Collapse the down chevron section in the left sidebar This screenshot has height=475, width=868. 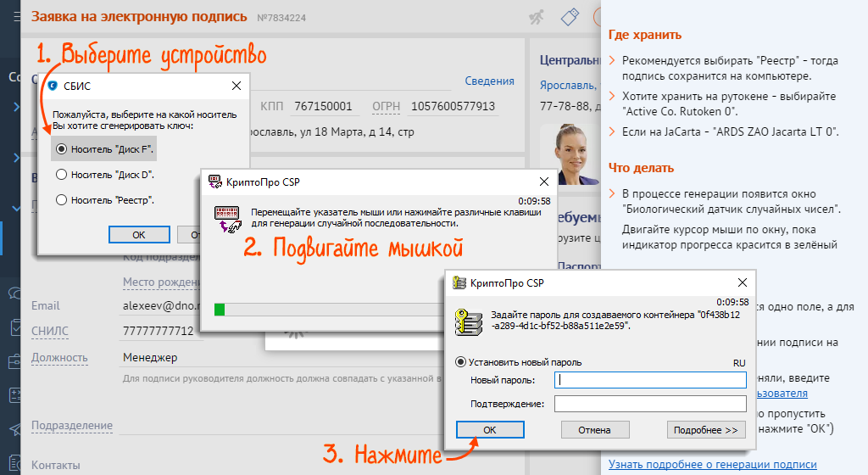[x=16, y=209]
